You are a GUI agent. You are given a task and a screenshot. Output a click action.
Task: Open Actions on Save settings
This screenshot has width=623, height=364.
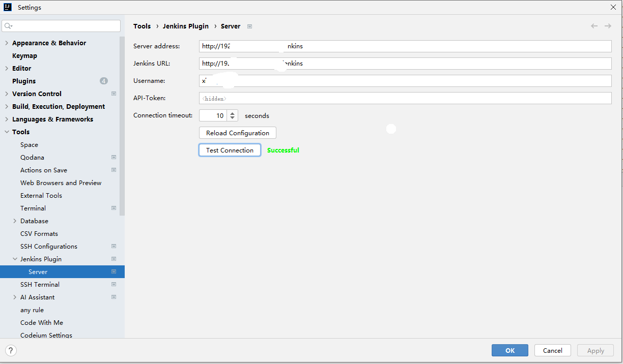(x=44, y=170)
